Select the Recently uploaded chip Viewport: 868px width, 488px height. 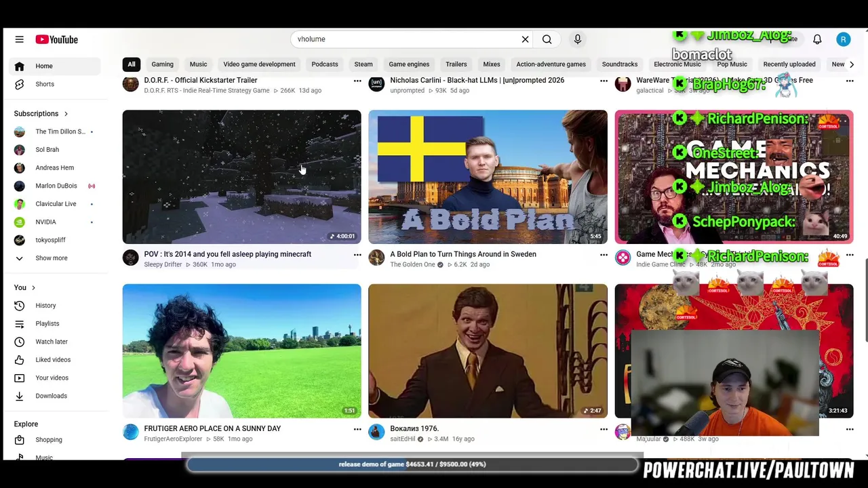pyautogui.click(x=789, y=64)
